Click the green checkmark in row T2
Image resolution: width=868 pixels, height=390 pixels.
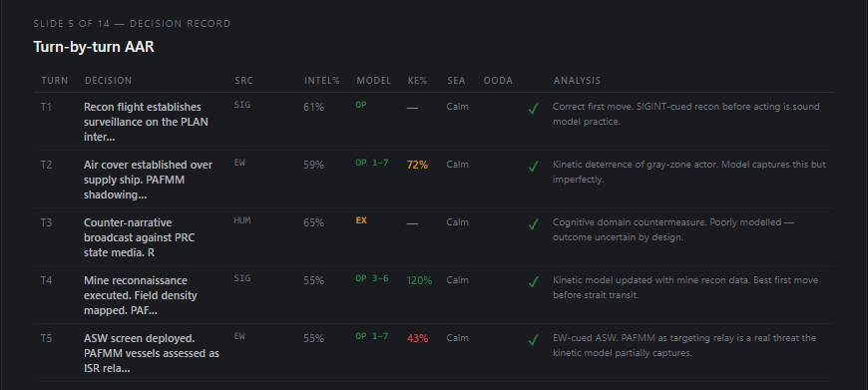tap(533, 167)
